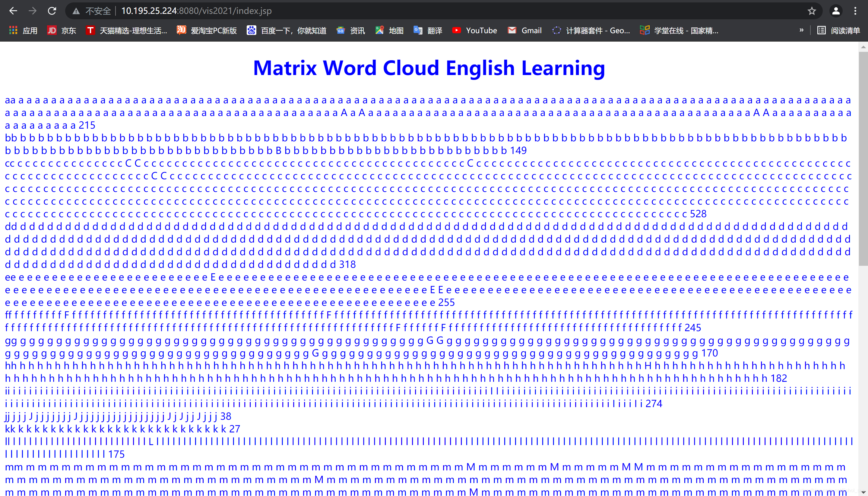Open the 地图 bookmark label
The height and width of the screenshot is (496, 868).
coord(396,31)
